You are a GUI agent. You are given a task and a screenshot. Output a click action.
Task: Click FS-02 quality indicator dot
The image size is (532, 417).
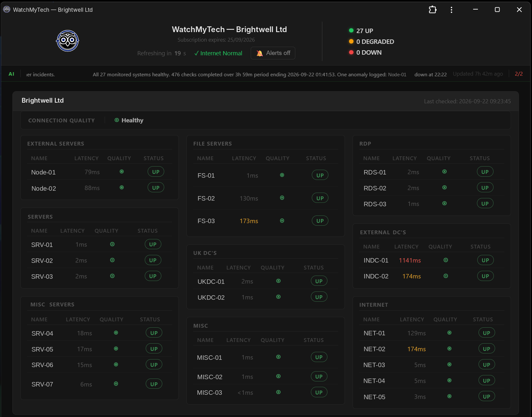click(x=282, y=198)
